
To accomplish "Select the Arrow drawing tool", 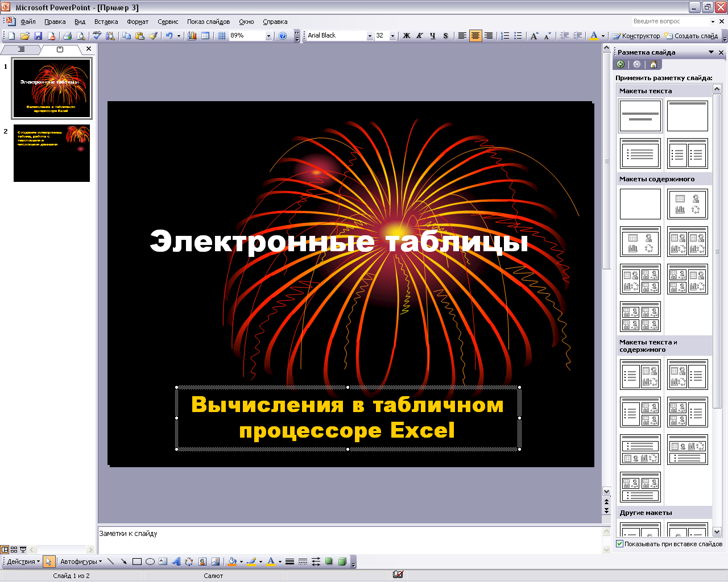I will coord(123,562).
